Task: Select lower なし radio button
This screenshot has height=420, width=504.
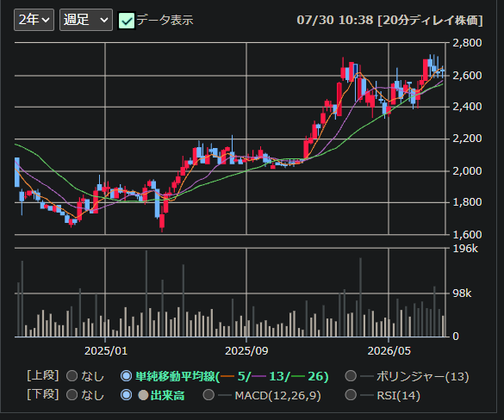Action: (72, 395)
